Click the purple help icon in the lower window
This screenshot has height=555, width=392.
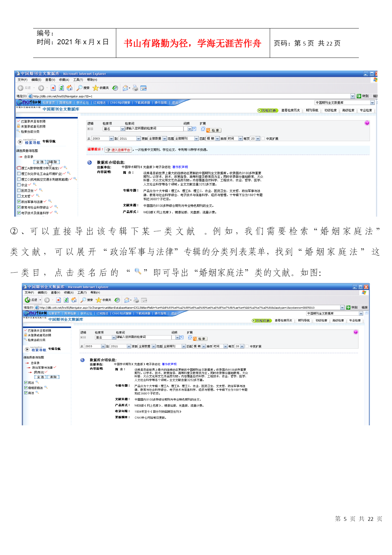click(356, 332)
